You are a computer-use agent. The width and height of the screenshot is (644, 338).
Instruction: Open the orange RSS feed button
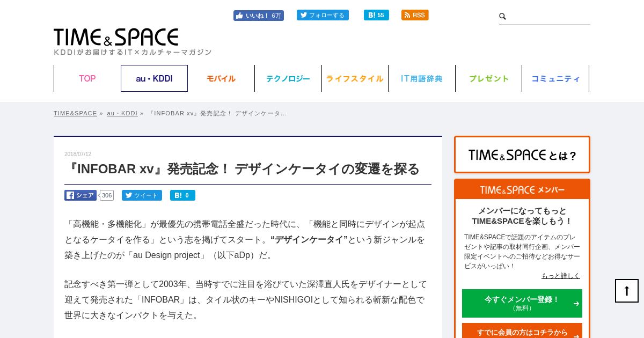coord(415,15)
